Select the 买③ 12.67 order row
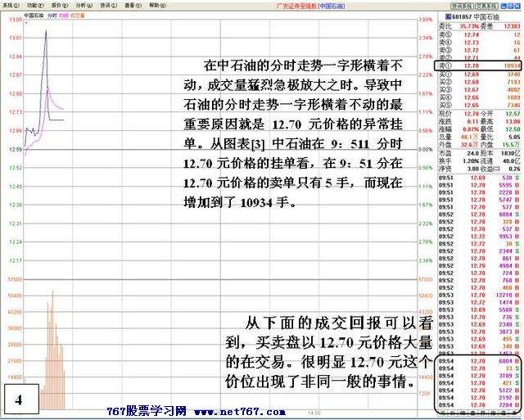The image size is (524, 420). 480,90
